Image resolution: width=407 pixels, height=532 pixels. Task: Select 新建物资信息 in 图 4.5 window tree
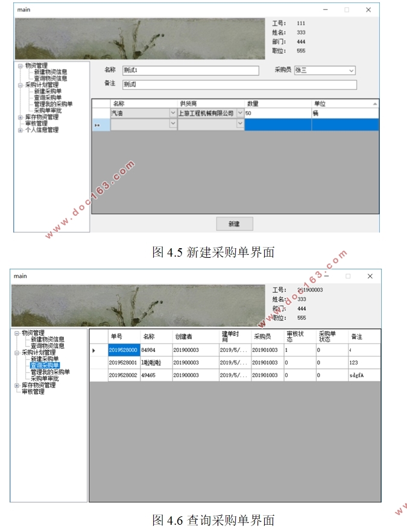coord(50,72)
